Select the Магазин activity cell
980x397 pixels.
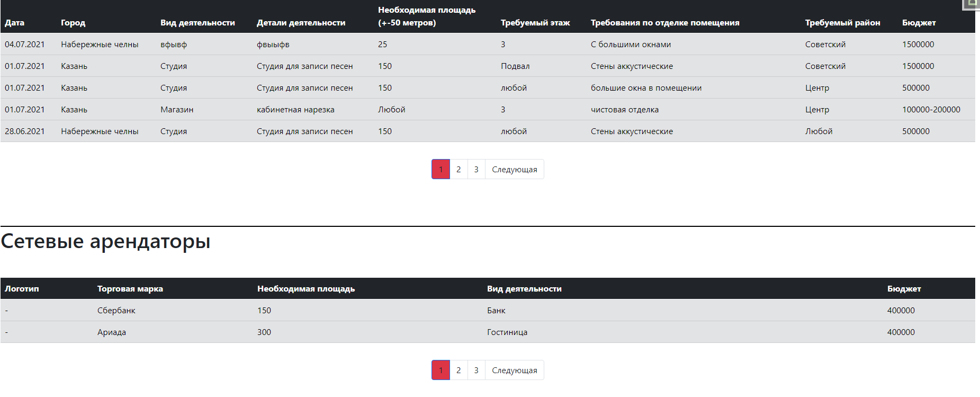click(x=177, y=110)
